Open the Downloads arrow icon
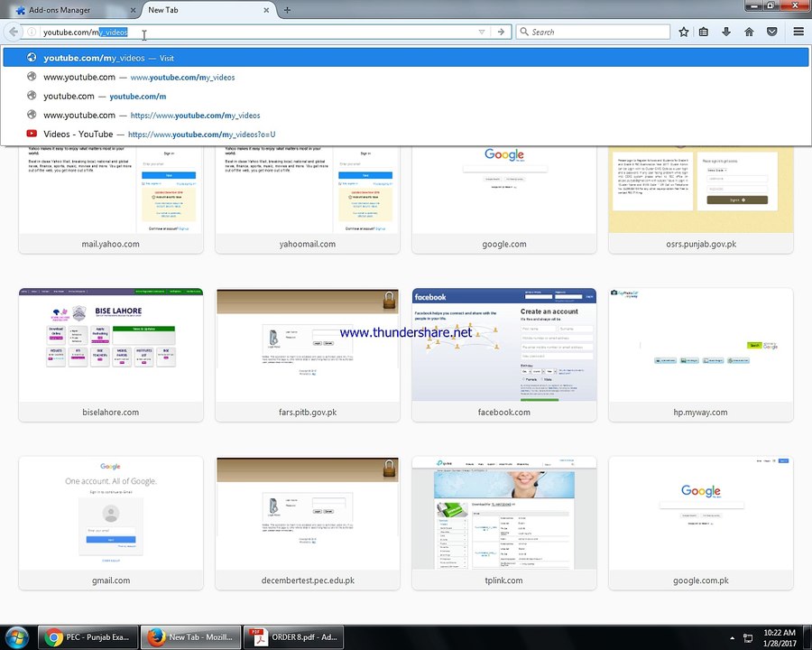Viewport: 812px width, 650px height. [x=726, y=32]
